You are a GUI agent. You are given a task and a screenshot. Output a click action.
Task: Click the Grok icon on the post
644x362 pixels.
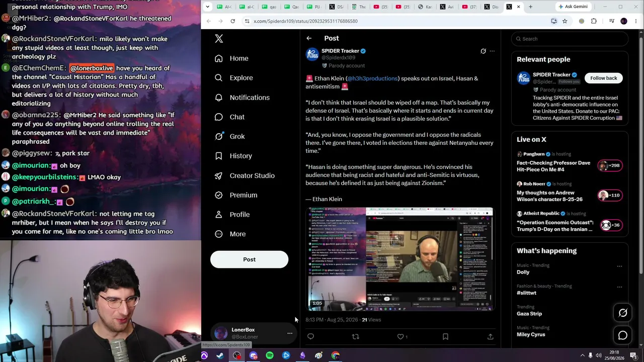coord(483,51)
